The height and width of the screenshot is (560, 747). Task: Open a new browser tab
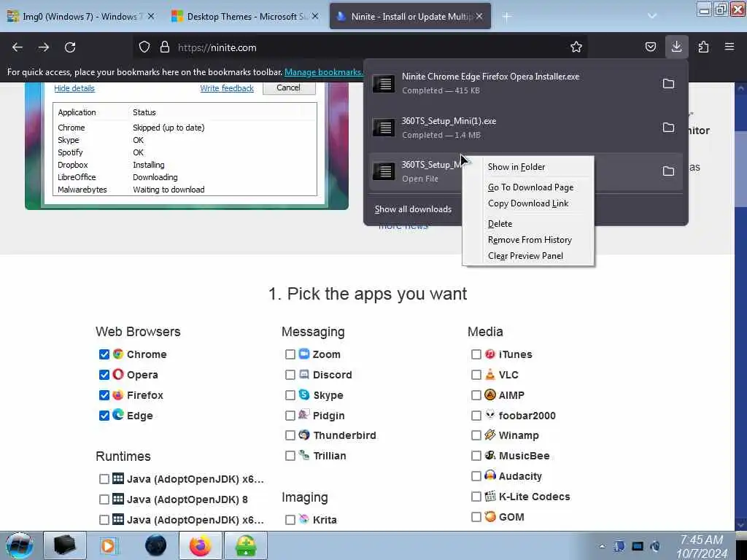[x=507, y=17]
